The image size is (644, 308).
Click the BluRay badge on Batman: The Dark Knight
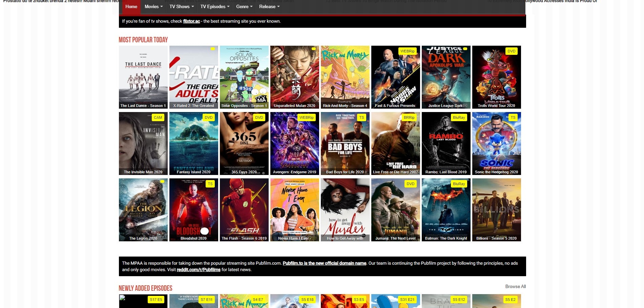[x=459, y=184]
